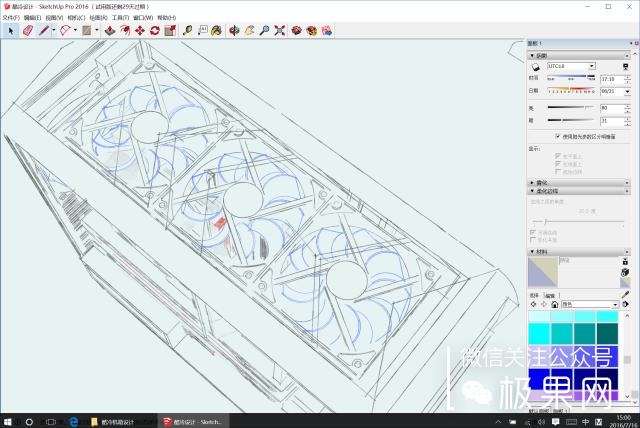Open the UTC time zone dropdown
This screenshot has width=640, height=428.
pos(592,66)
